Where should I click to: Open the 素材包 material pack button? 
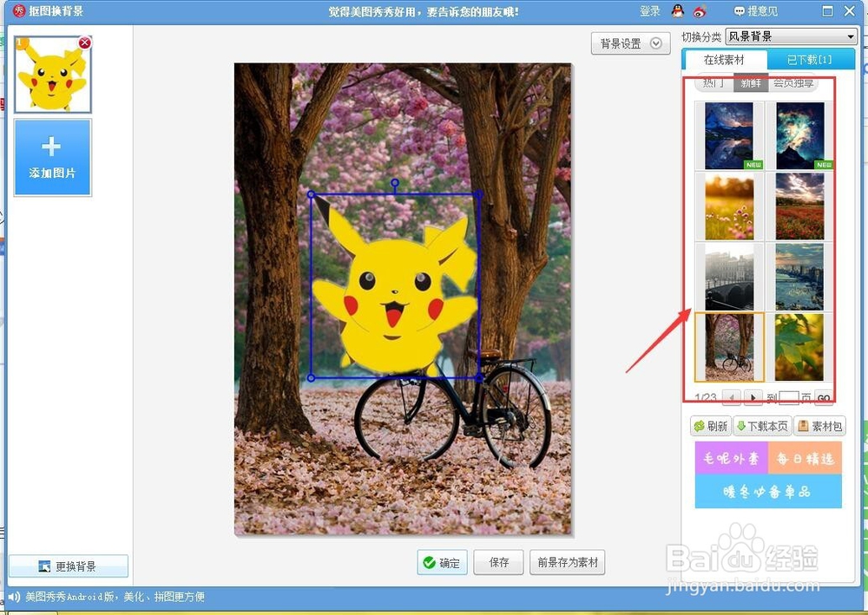click(820, 426)
